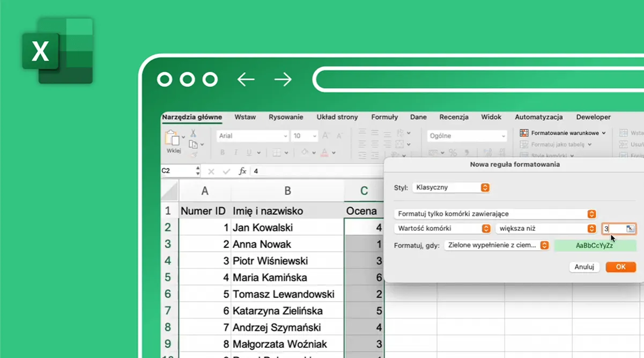This screenshot has height=358, width=644.
Task: Click the Maria Kamińska cell
Action: [x=287, y=277]
